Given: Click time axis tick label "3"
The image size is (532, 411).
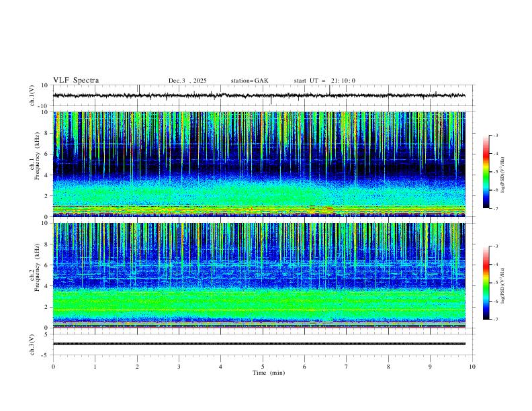Looking at the screenshot, I should point(179,367).
